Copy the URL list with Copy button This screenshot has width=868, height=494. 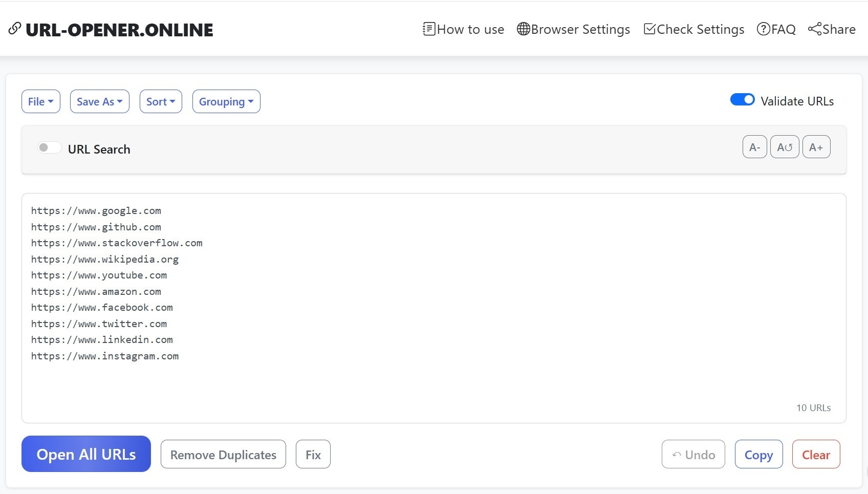(759, 454)
